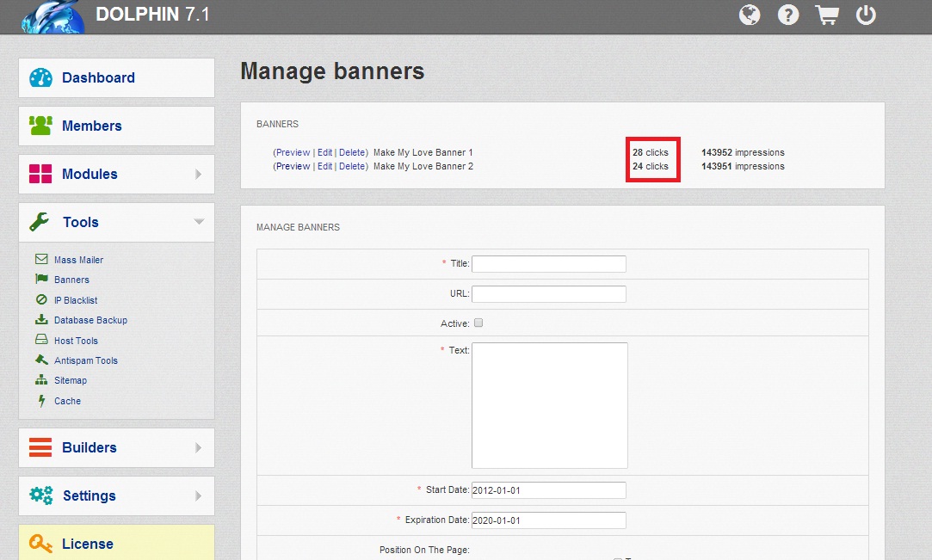Image resolution: width=932 pixels, height=560 pixels.
Task: Focus the banner Title input field
Action: 548,263
